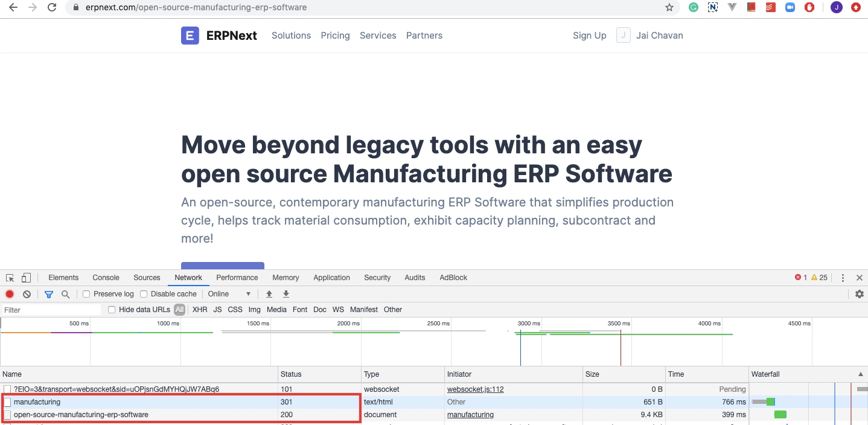Click the Import HAR file upload arrow
The width and height of the screenshot is (868, 425).
pyautogui.click(x=269, y=294)
